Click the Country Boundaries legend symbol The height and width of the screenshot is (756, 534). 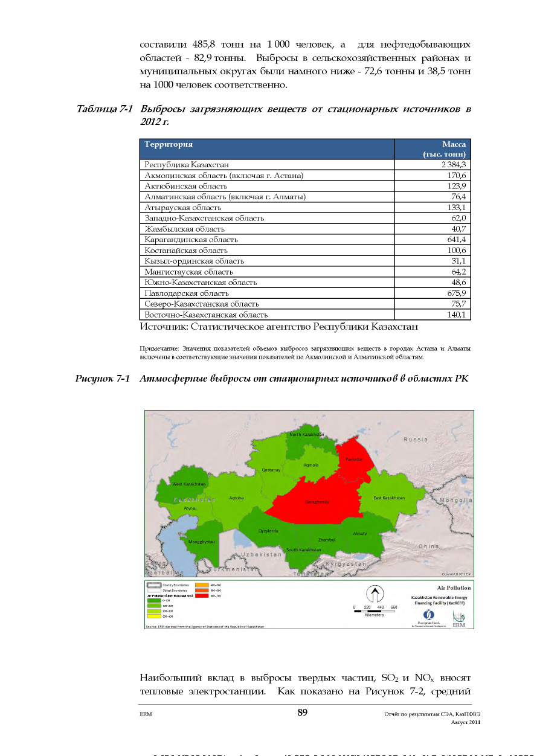(x=154, y=585)
